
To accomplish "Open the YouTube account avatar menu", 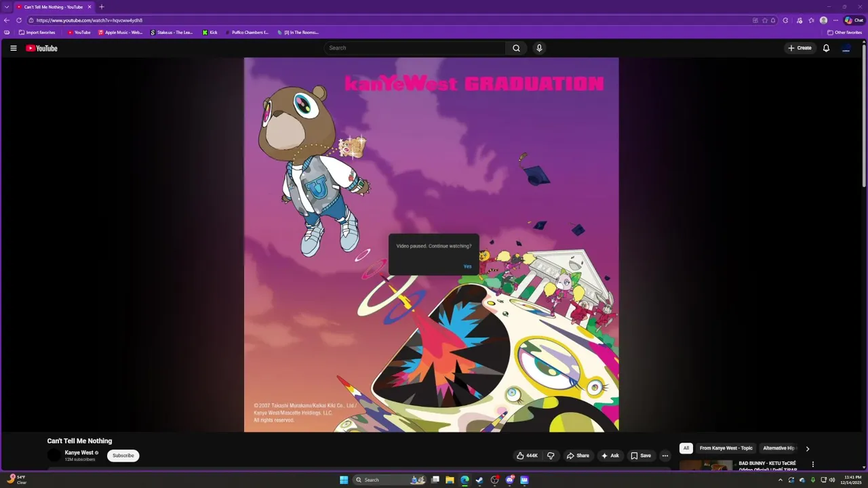I will (846, 48).
